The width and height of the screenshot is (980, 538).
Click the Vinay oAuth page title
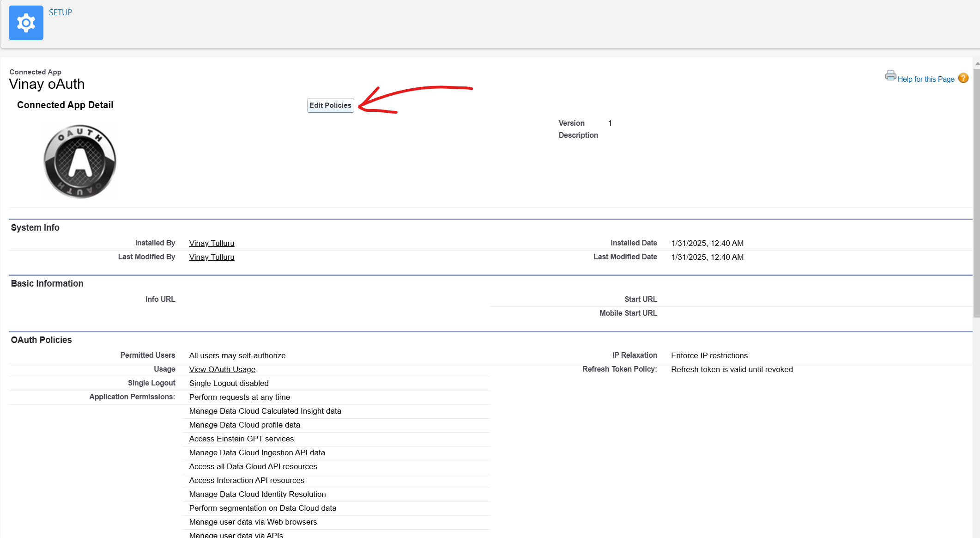coord(47,84)
